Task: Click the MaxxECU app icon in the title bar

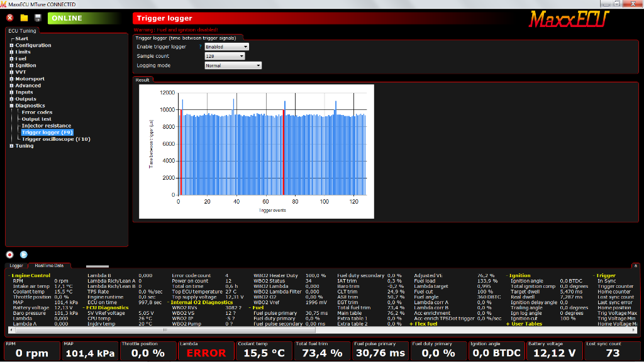Action: pyautogui.click(x=3, y=4)
